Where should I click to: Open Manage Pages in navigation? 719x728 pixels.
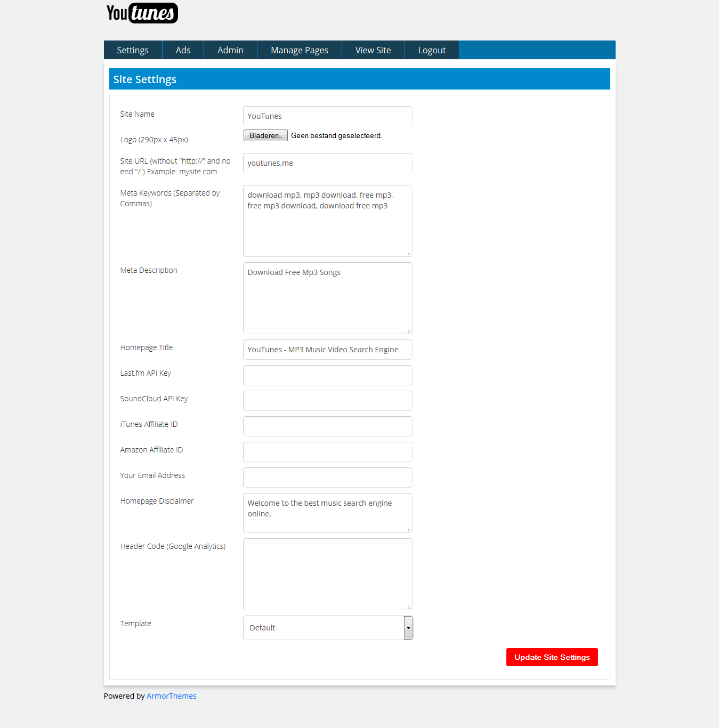300,50
